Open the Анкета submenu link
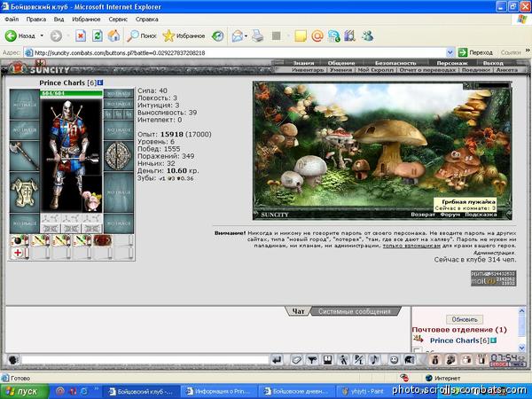Viewport: 532px width, 399px height. point(507,69)
